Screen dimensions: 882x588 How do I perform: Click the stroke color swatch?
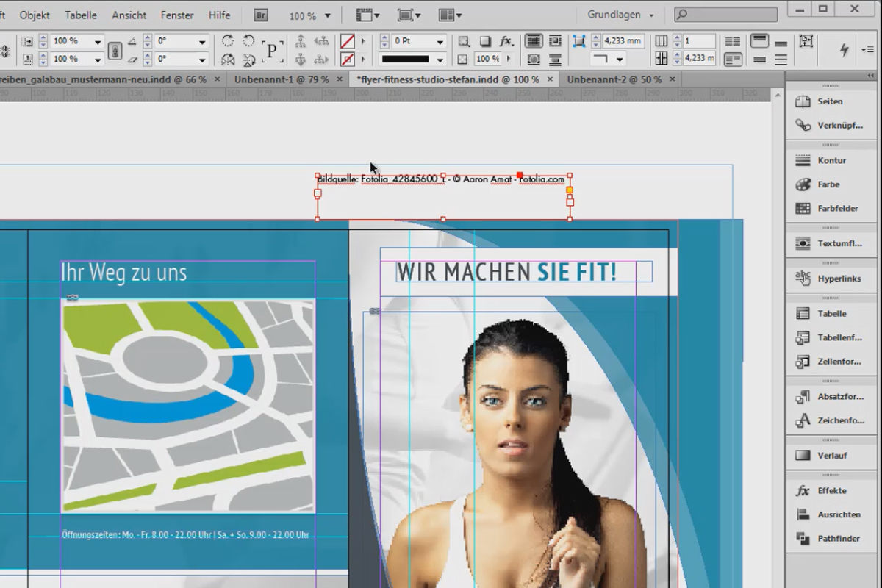pos(347,59)
